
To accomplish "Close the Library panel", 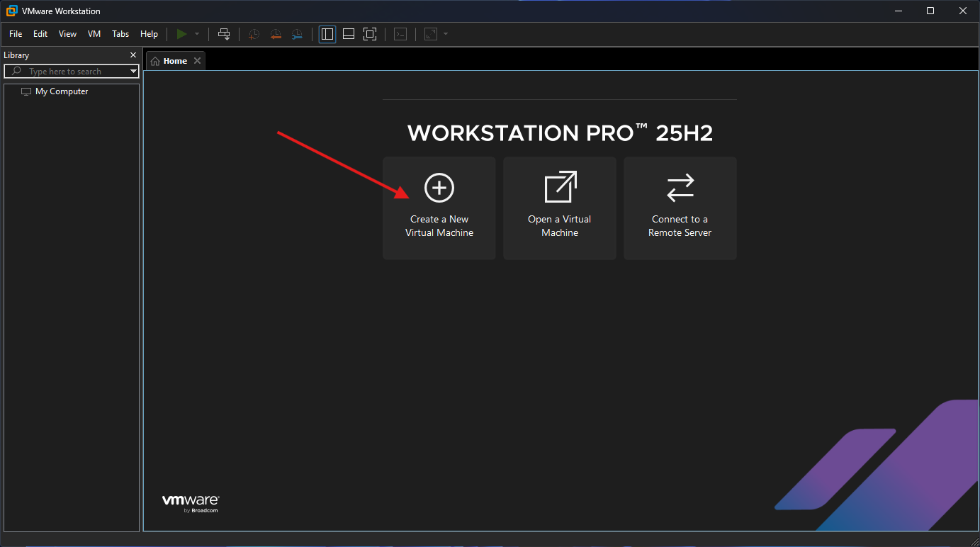I will (x=133, y=55).
